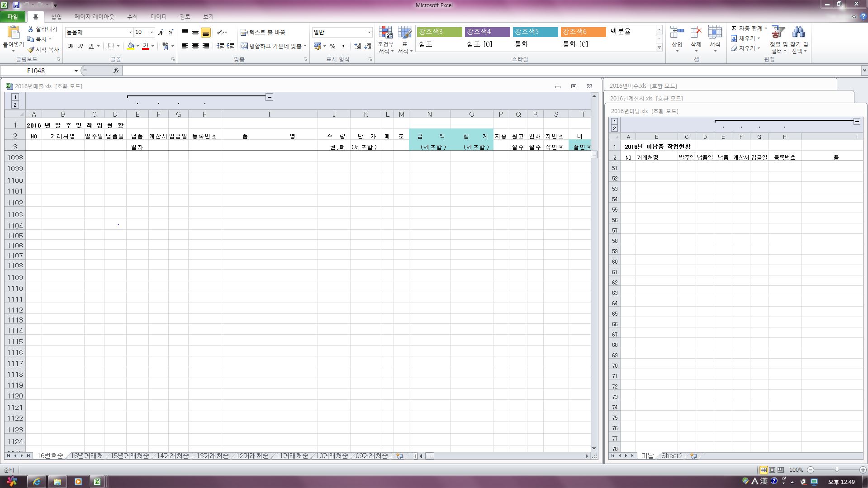Apply the 백분율 cell style
The height and width of the screenshot is (488, 868).
point(621,32)
